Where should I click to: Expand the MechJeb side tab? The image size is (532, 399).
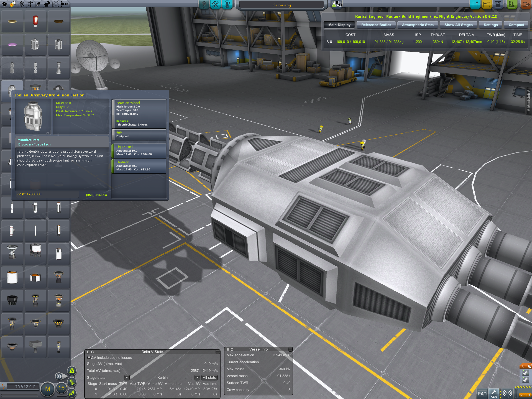[529, 100]
